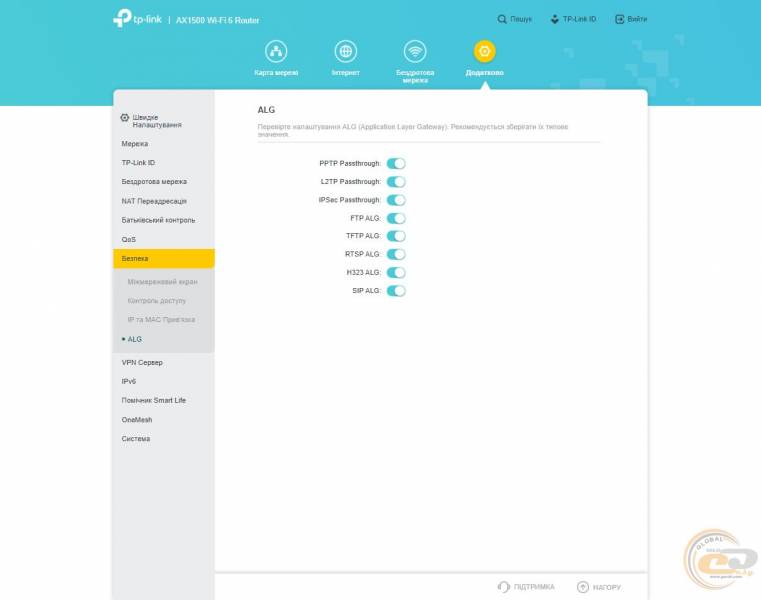The height and width of the screenshot is (600, 761).
Task: Open Помічник Smart Life sidebar item
Action: (164, 400)
